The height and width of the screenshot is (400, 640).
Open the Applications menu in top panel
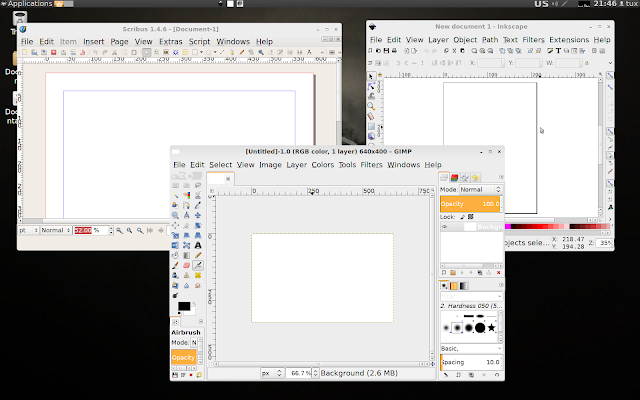pyautogui.click(x=28, y=5)
